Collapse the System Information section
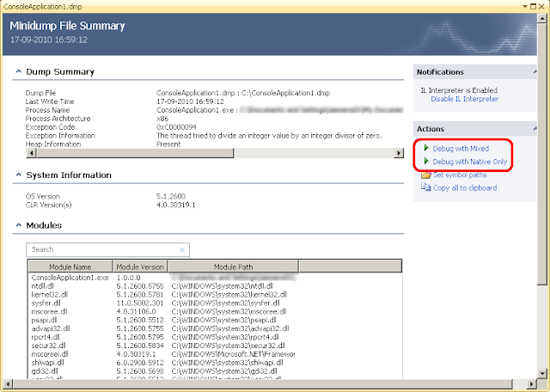Image resolution: width=550 pixels, height=392 pixels. pos(19,175)
